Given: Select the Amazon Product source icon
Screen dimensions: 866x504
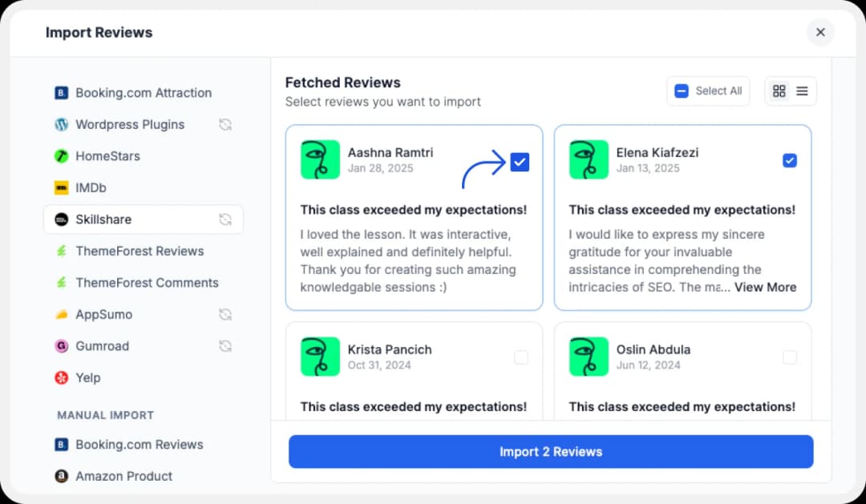Looking at the screenshot, I should 61,476.
